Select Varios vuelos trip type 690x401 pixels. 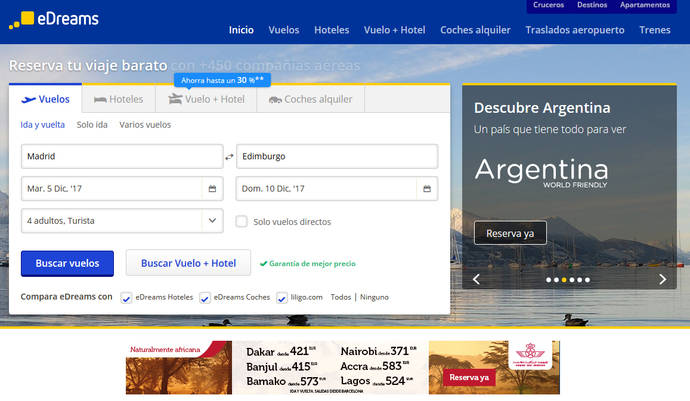(x=145, y=125)
